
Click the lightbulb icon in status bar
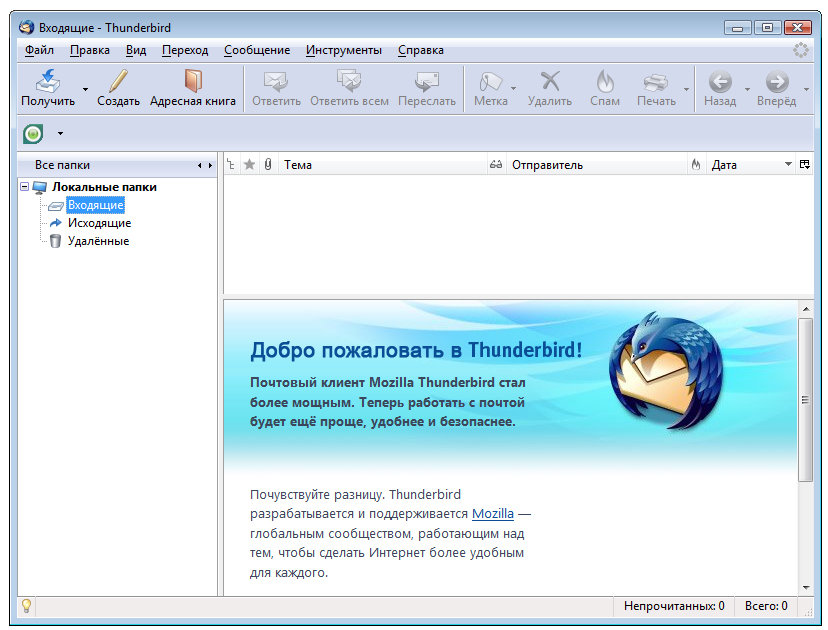coord(26,606)
